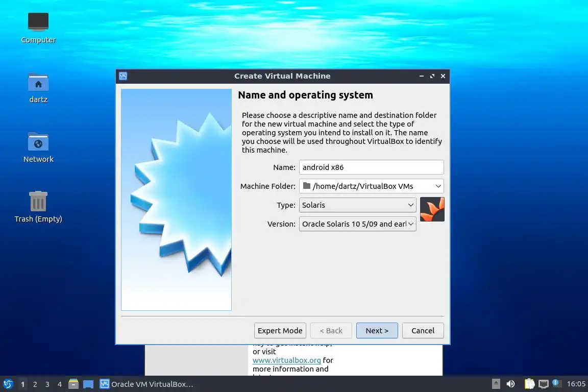Screen dimensions: 588x392
Task: Cancel the Create Virtual Machine wizard
Action: pos(423,330)
